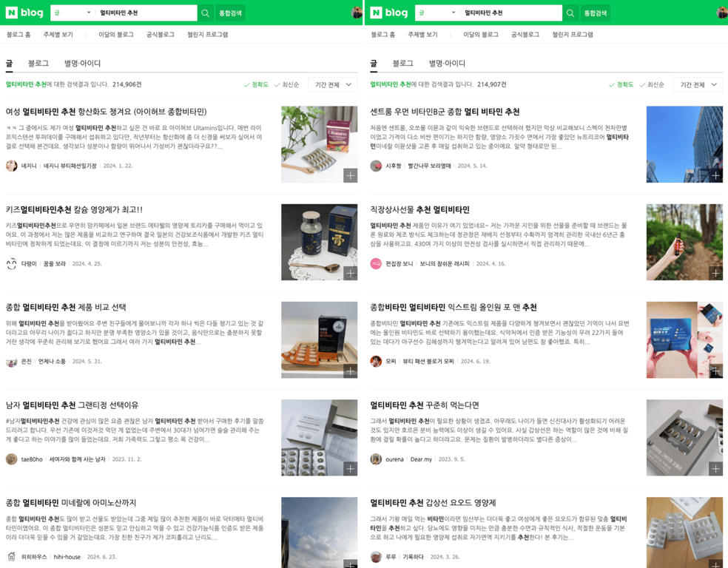Click 루루 author avatar
This screenshot has height=568, width=728.
[x=376, y=556]
